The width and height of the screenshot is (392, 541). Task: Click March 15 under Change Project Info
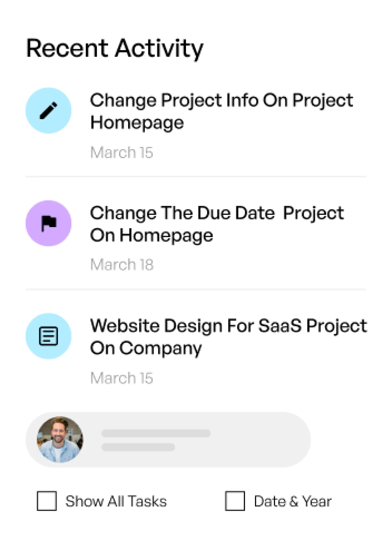click(122, 152)
